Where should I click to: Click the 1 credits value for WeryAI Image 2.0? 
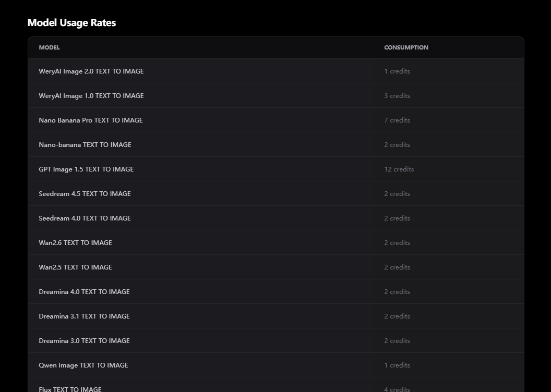(x=397, y=71)
